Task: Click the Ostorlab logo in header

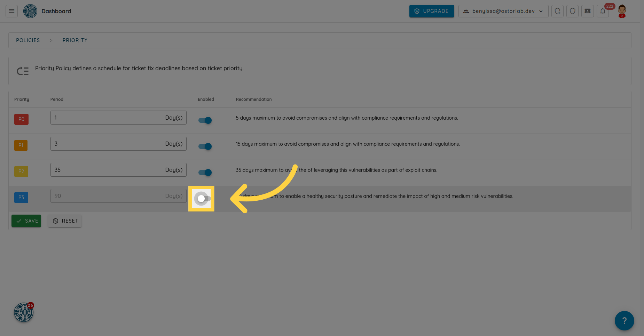Action: [x=30, y=11]
